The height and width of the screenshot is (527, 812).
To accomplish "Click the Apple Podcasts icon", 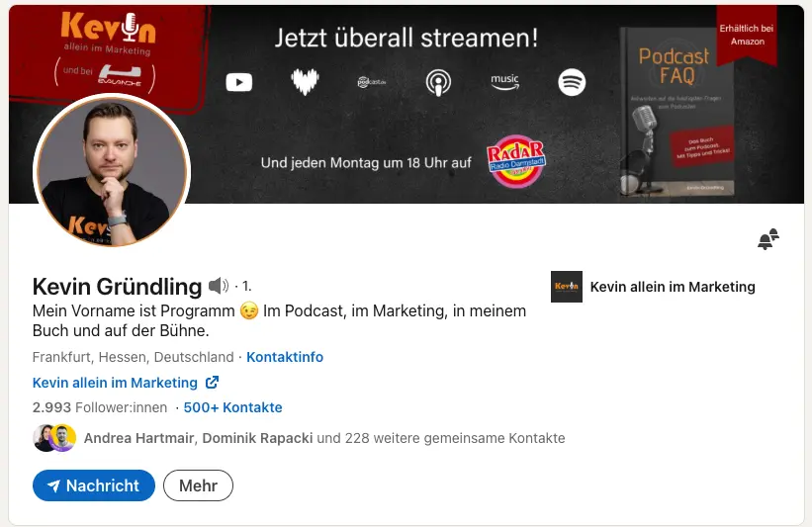I will [x=438, y=82].
